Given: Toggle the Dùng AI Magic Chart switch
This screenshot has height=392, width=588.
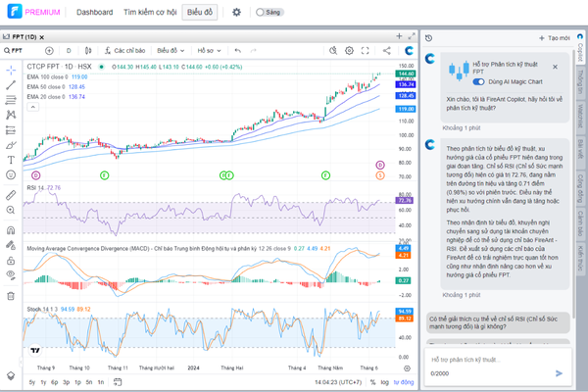Looking at the screenshot, I should [478, 81].
